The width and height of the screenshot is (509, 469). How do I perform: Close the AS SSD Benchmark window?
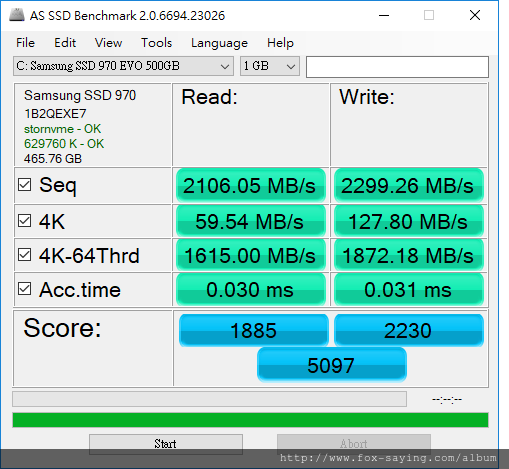point(475,15)
